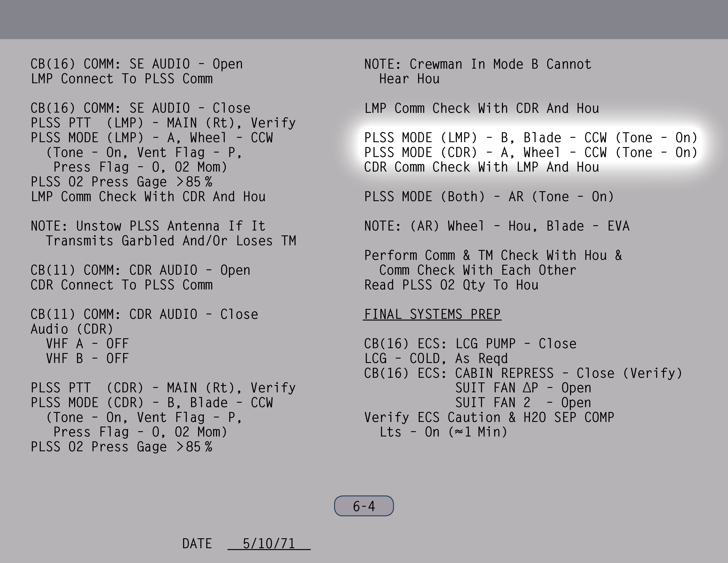Click the CDR Comm Check With LMP And Hou line
This screenshot has height=563, width=728.
pyautogui.click(x=481, y=167)
